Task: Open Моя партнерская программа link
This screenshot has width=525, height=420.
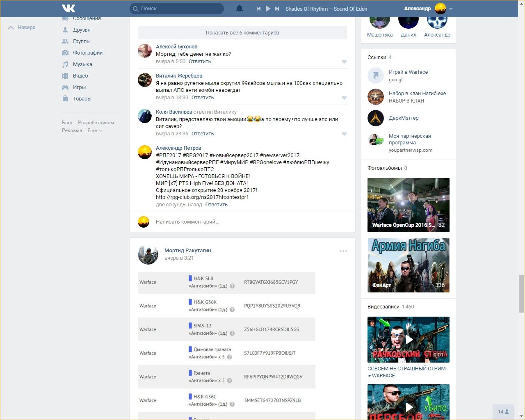Action: click(x=410, y=139)
